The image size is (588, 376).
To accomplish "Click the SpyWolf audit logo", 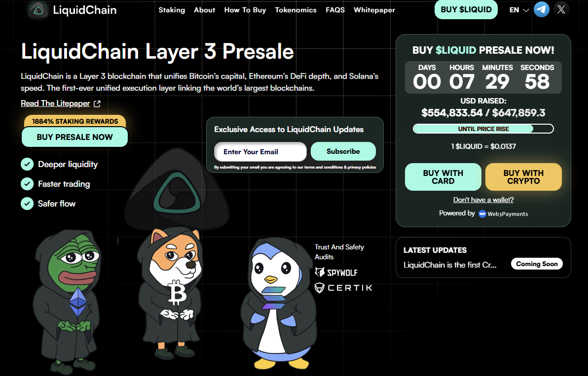I will [x=336, y=272].
